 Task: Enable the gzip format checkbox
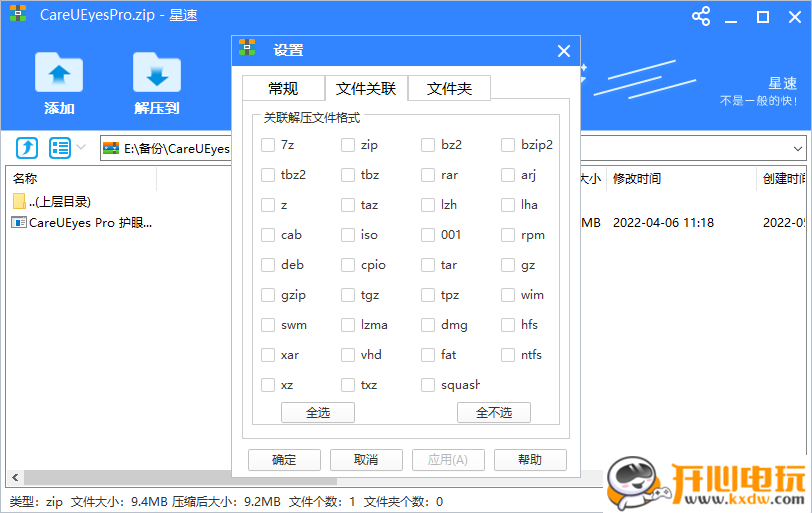tap(268, 295)
